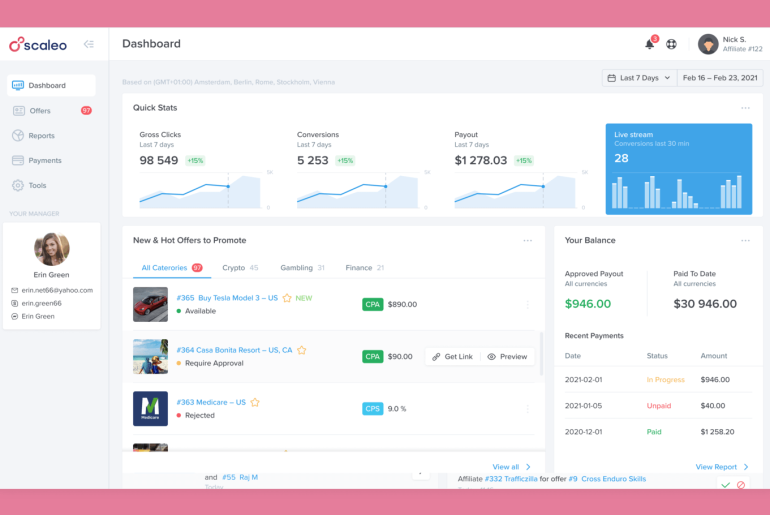Click the 2021-01-05 payment date
This screenshot has width=770, height=515.
click(583, 406)
